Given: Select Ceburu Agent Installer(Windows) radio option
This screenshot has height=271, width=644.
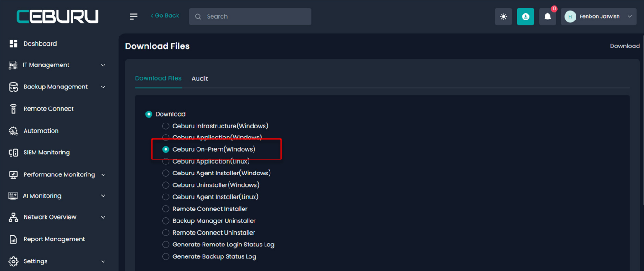Looking at the screenshot, I should click(166, 173).
